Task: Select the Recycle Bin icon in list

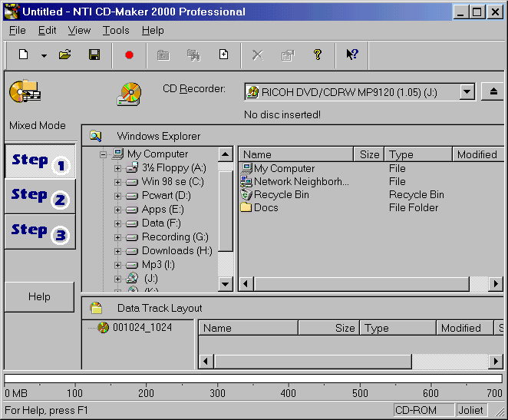Action: [x=246, y=194]
